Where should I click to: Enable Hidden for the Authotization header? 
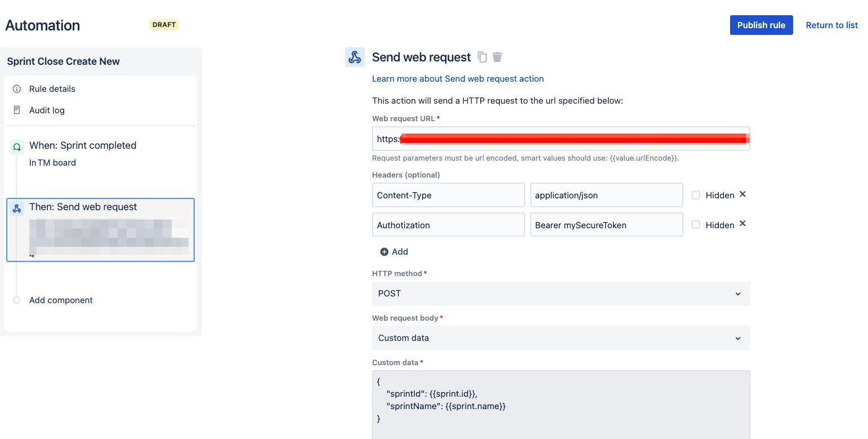[x=696, y=224]
